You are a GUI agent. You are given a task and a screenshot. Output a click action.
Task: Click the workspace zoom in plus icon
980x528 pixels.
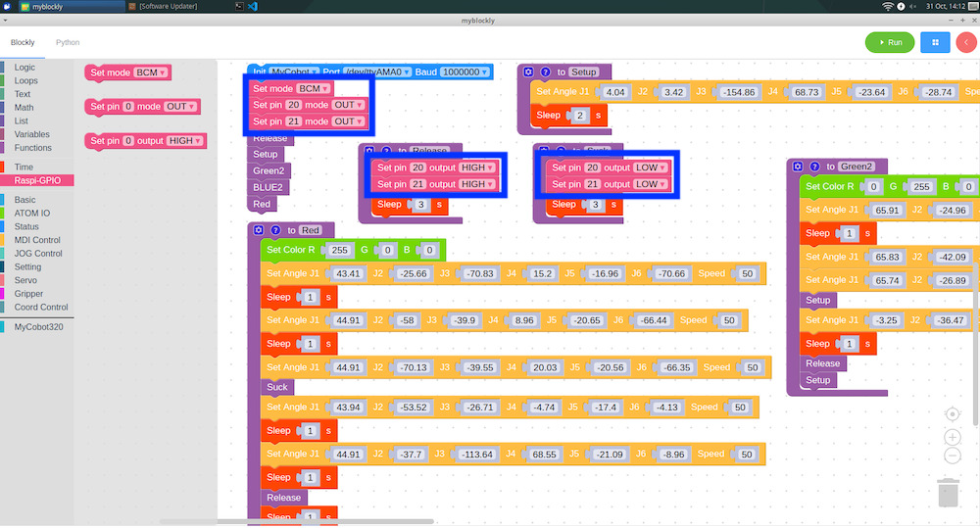(x=952, y=437)
